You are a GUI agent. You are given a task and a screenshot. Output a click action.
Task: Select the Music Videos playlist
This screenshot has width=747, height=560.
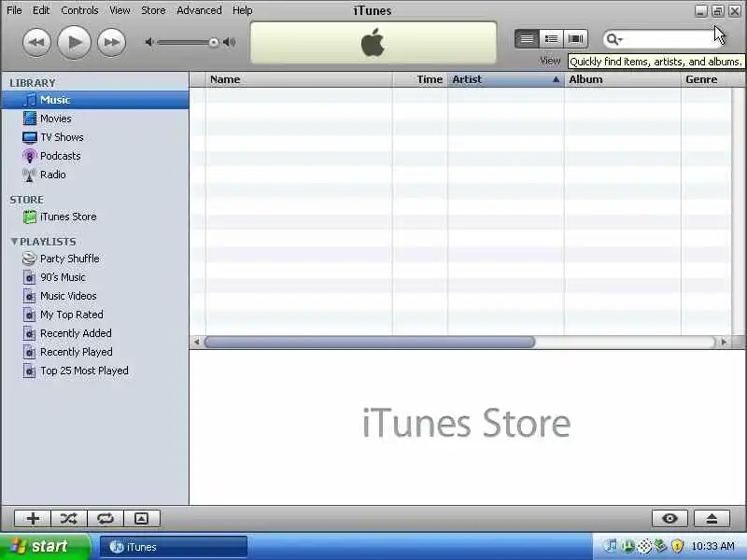pyautogui.click(x=68, y=296)
